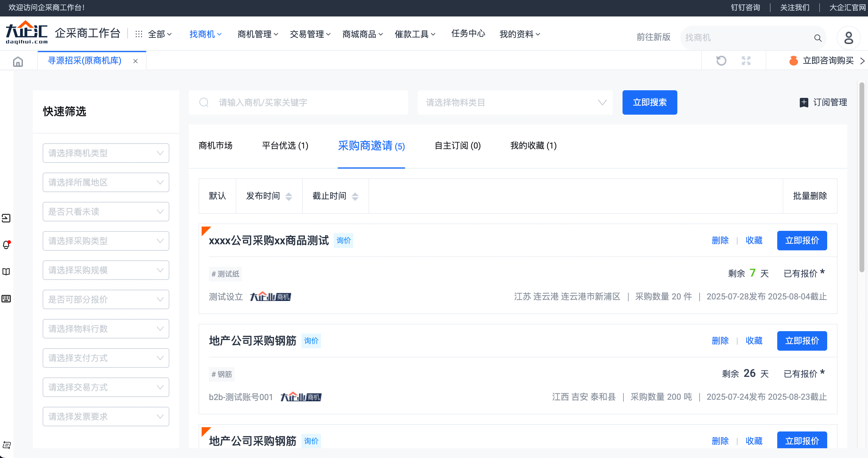Click 立即报价 on xxxx公司采购xx商品测试
Viewport: 868px width, 458px height.
click(x=802, y=241)
